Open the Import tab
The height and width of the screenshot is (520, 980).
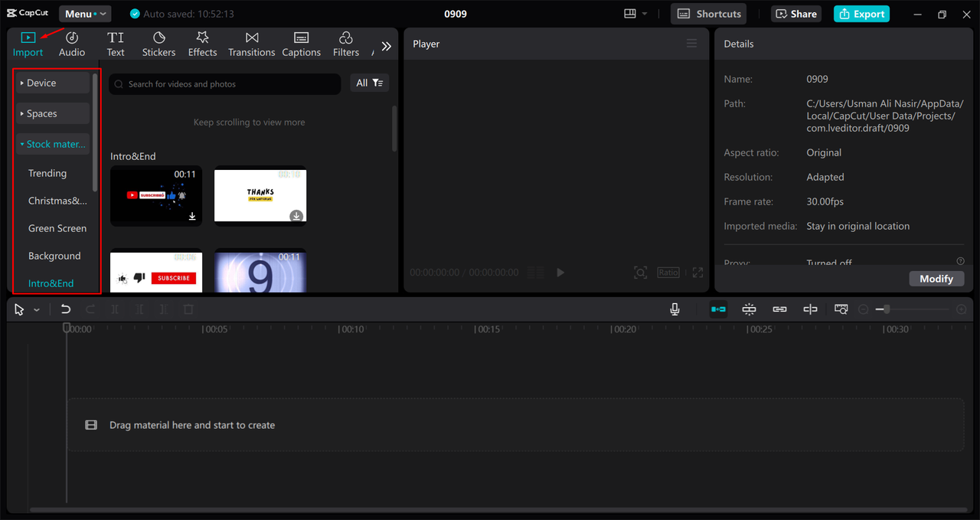28,44
